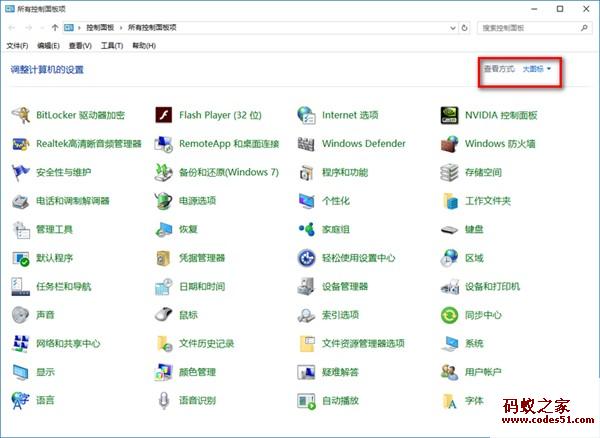Open the 查看方式 大图标 dropdown

(537, 69)
